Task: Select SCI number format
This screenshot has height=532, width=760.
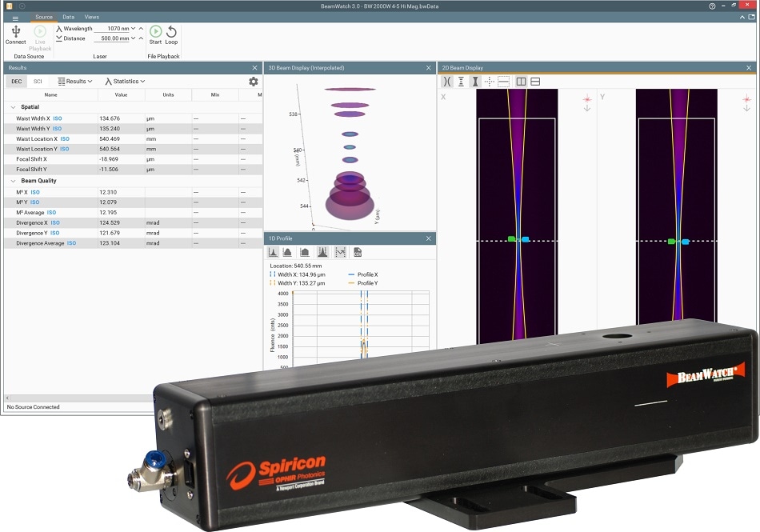Action: 38,82
